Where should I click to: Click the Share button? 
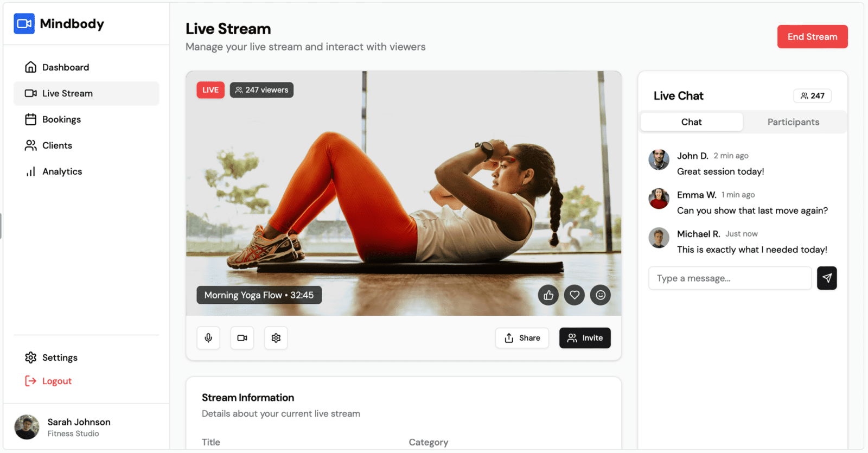point(522,338)
